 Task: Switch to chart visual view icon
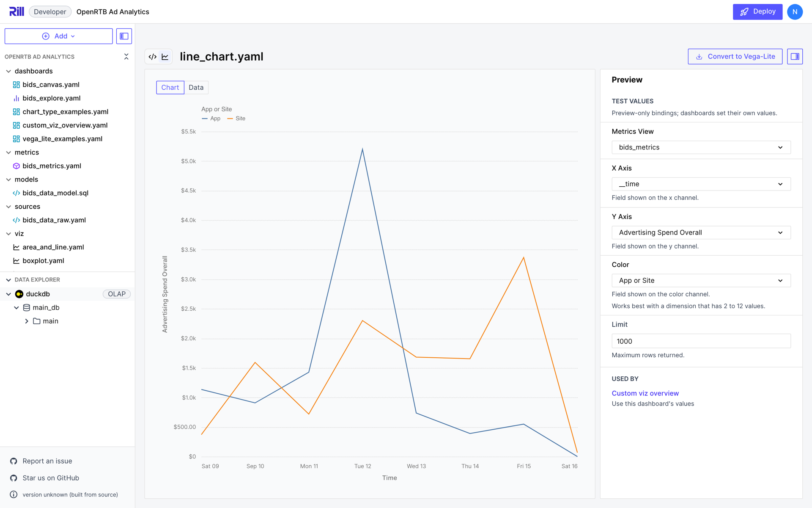(165, 57)
